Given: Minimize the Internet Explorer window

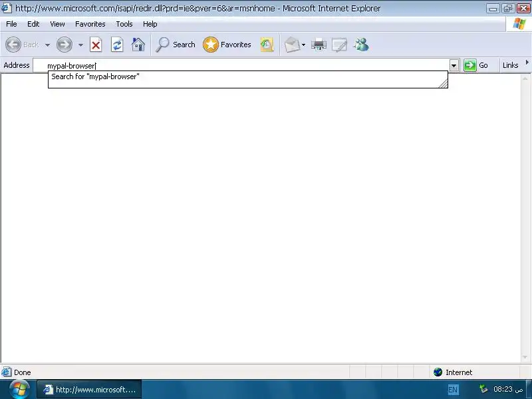Looking at the screenshot, I should pyautogui.click(x=493, y=9).
